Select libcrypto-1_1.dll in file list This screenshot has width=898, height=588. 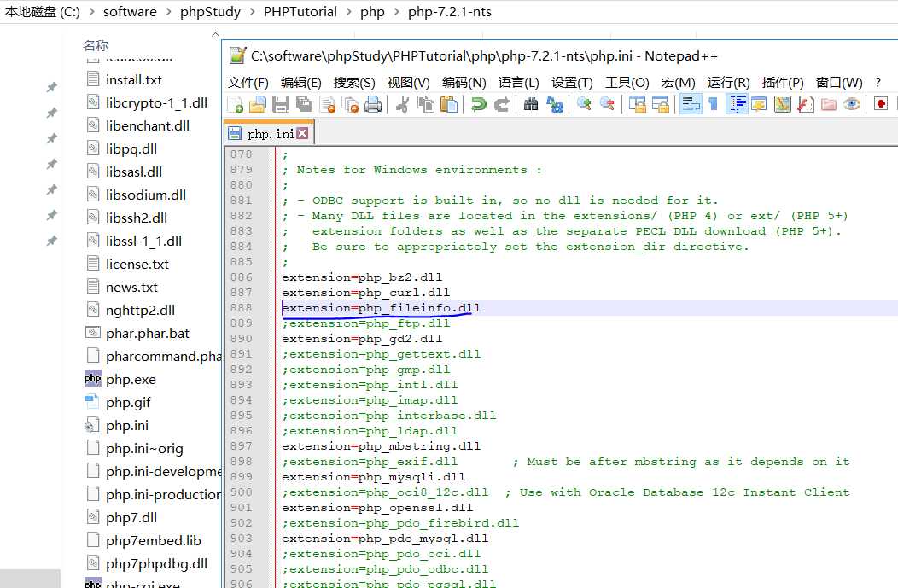pos(147,102)
